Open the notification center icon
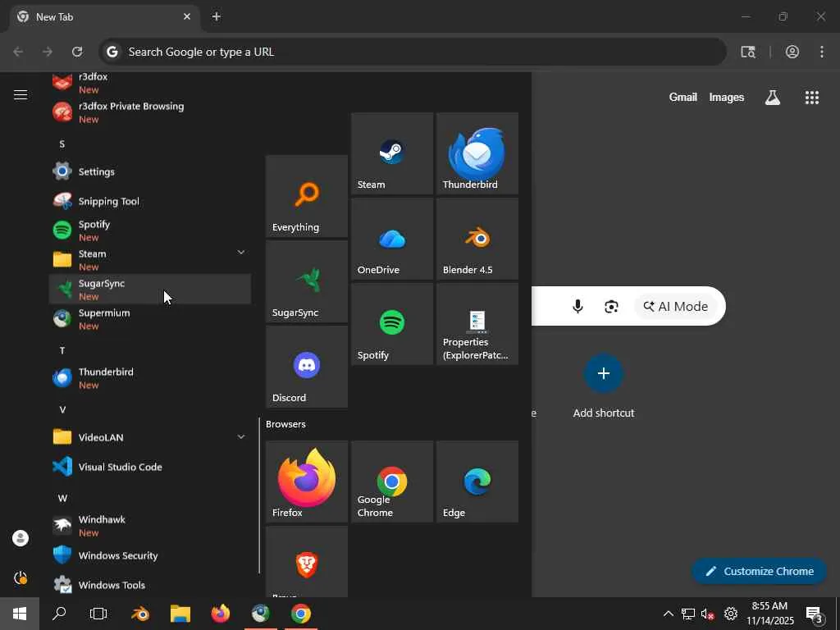840x630 pixels. pos(815,614)
